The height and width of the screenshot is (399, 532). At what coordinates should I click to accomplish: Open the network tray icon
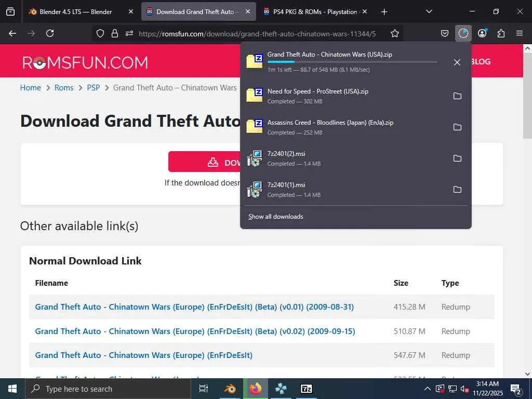(453, 389)
